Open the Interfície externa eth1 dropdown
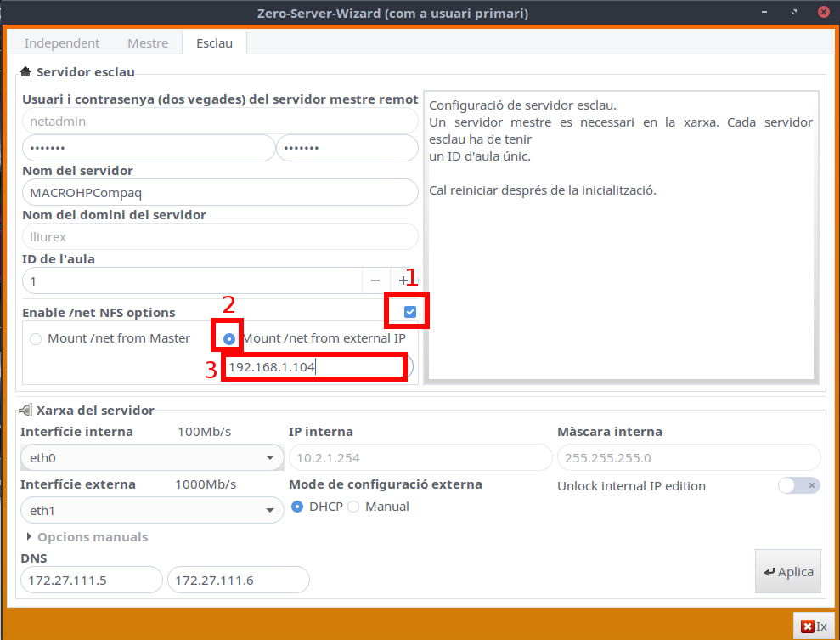The image size is (840, 640). pos(151,511)
